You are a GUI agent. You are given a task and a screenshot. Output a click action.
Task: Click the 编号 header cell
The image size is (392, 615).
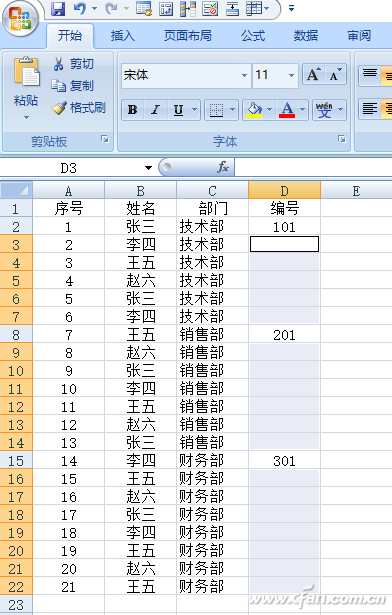click(x=284, y=208)
